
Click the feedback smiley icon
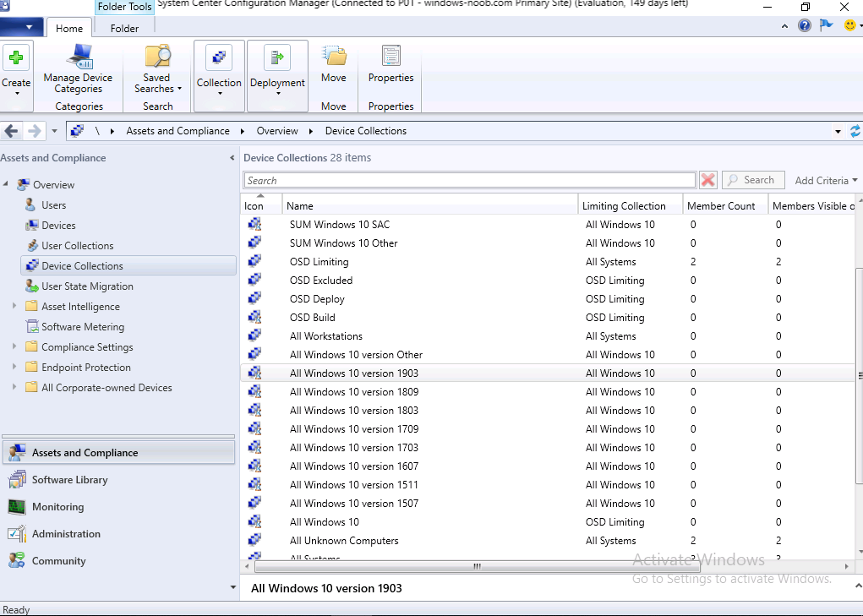tap(849, 26)
